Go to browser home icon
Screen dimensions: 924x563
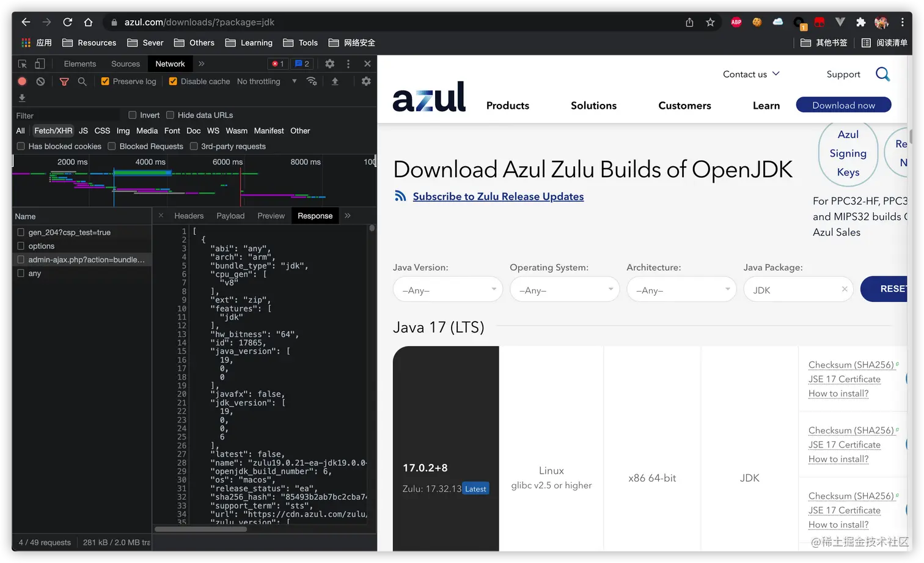88,22
